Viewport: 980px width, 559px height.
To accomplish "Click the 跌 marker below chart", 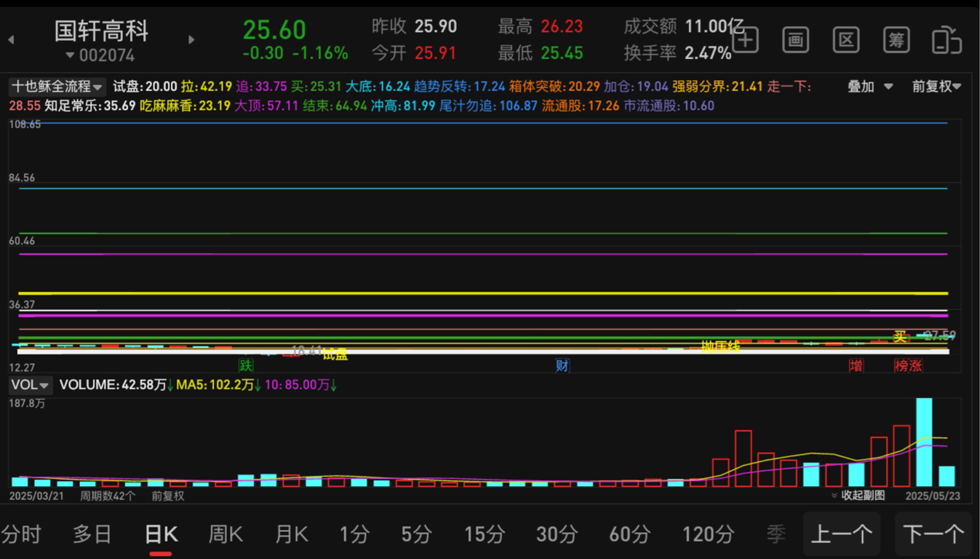I will (x=246, y=365).
